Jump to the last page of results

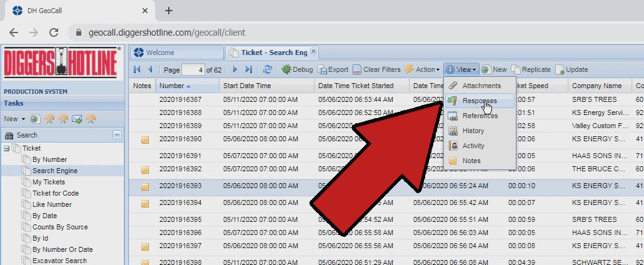[249, 69]
